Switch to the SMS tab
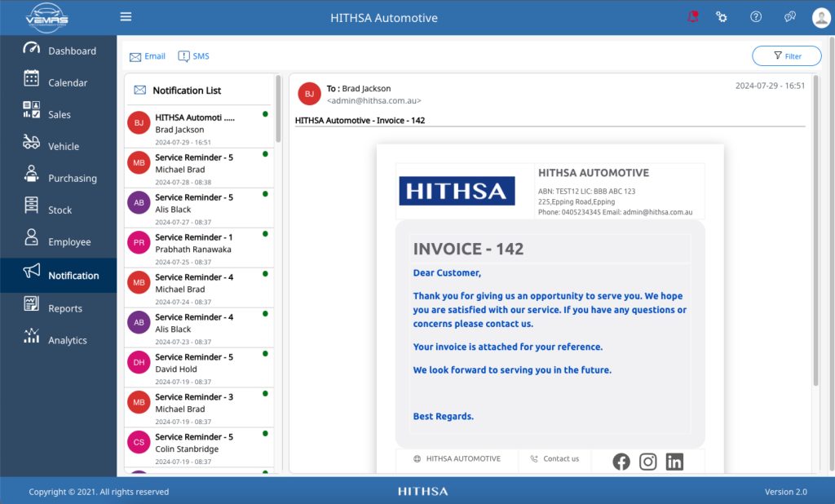 193,56
